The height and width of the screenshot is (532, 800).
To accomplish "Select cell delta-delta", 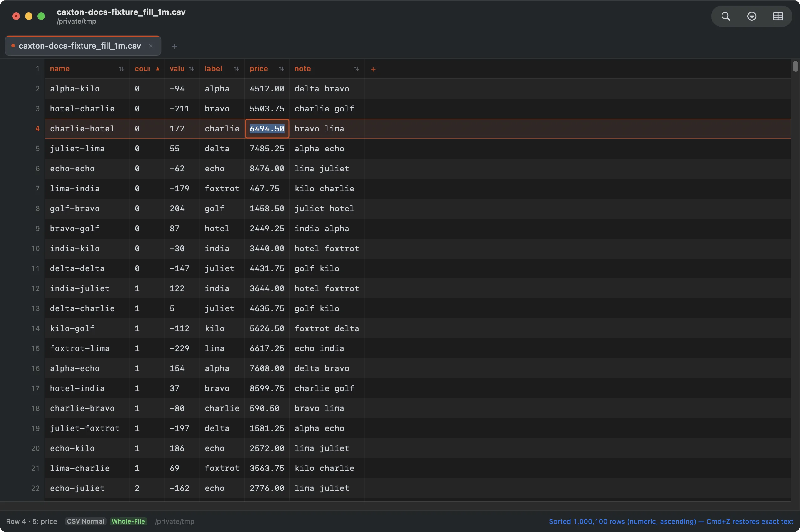I will [x=87, y=269].
